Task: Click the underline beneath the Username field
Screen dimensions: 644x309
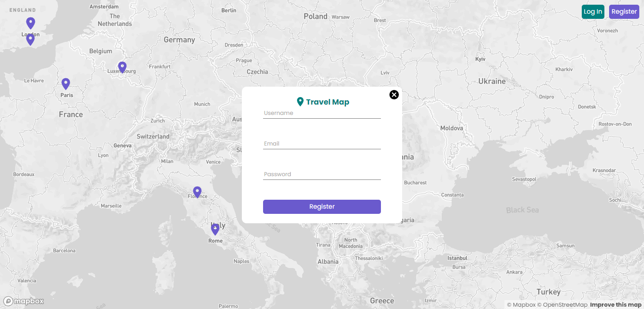Action: [322, 118]
